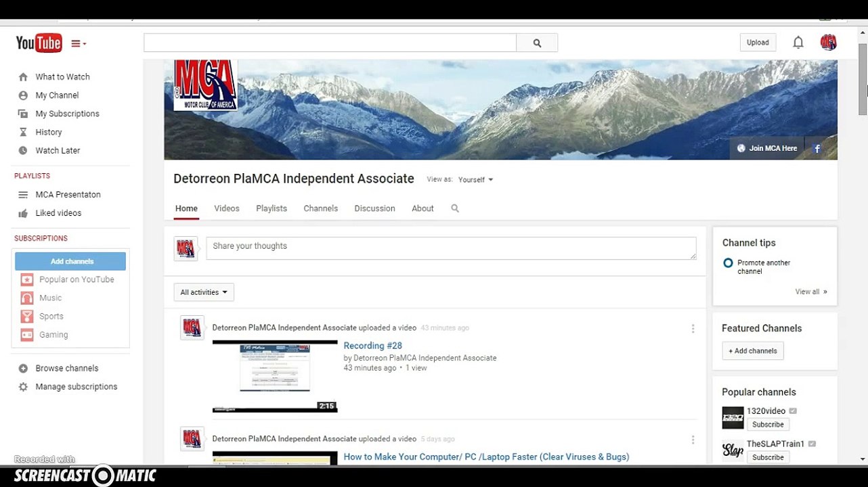The height and width of the screenshot is (487, 868).
Task: Switch to the Discussion tab
Action: 374,208
